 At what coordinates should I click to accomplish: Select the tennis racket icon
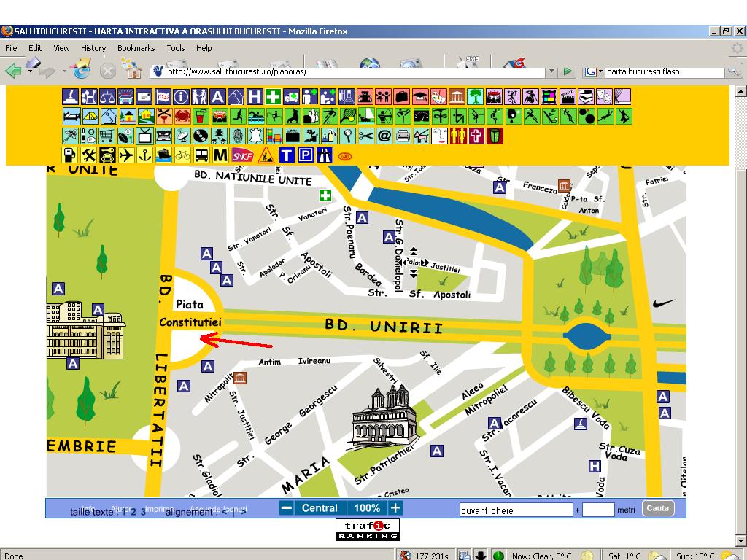pyautogui.click(x=348, y=116)
